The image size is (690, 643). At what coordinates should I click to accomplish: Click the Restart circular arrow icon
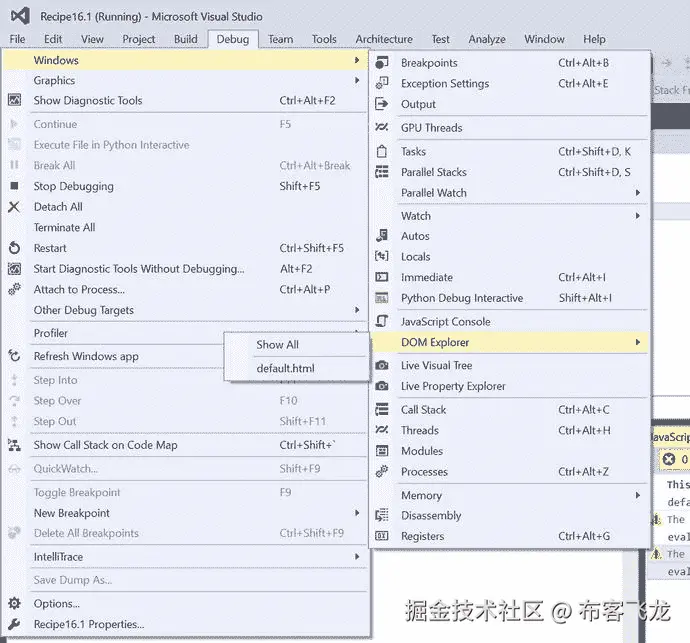[x=15, y=248]
